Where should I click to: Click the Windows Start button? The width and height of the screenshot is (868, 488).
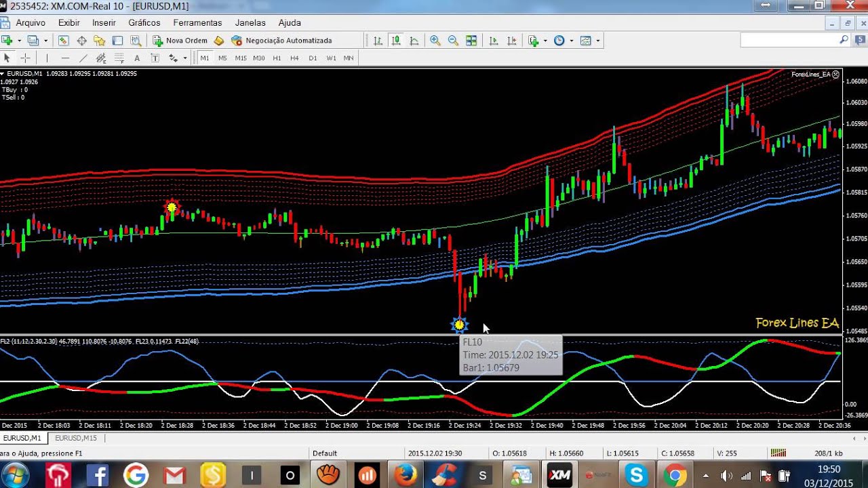(15, 475)
